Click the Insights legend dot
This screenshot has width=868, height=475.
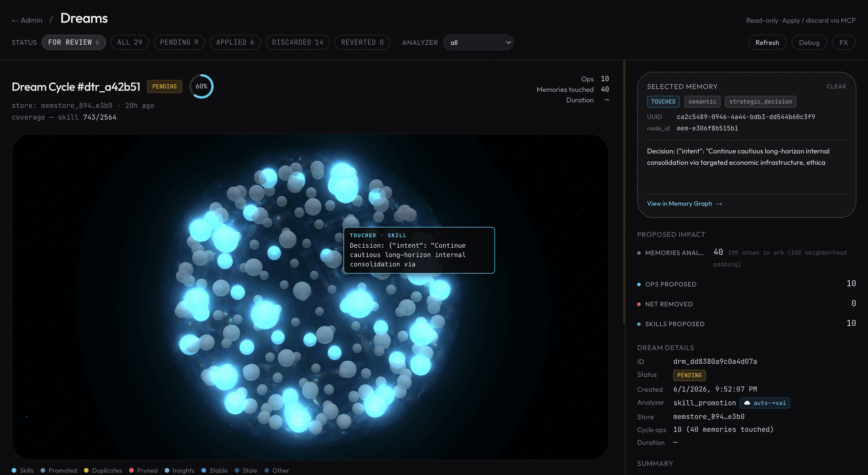(167, 470)
